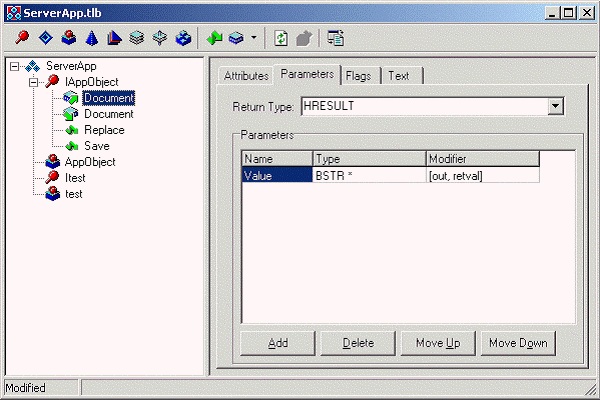
Task: Open the New Property dropdown arrow
Action: point(254,38)
